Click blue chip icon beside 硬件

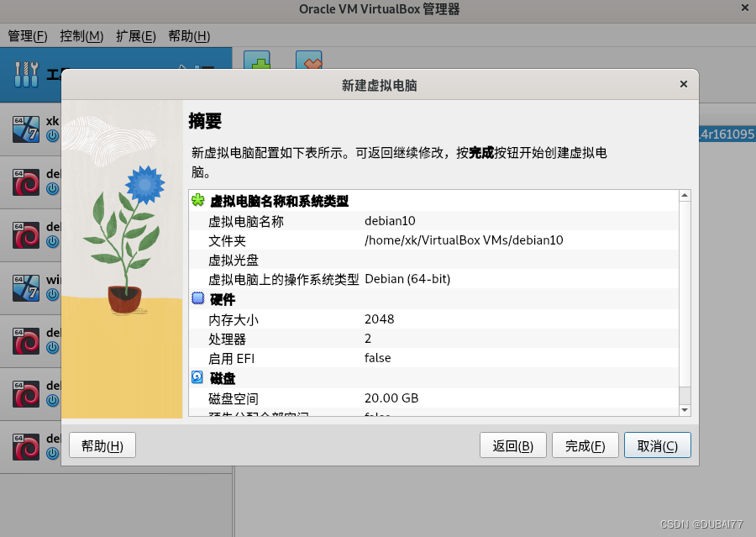[x=198, y=298]
